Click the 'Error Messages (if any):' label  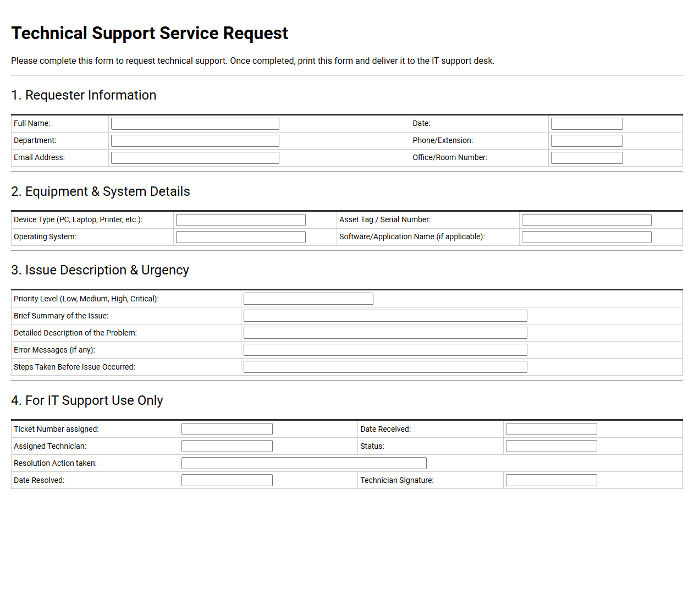[54, 350]
